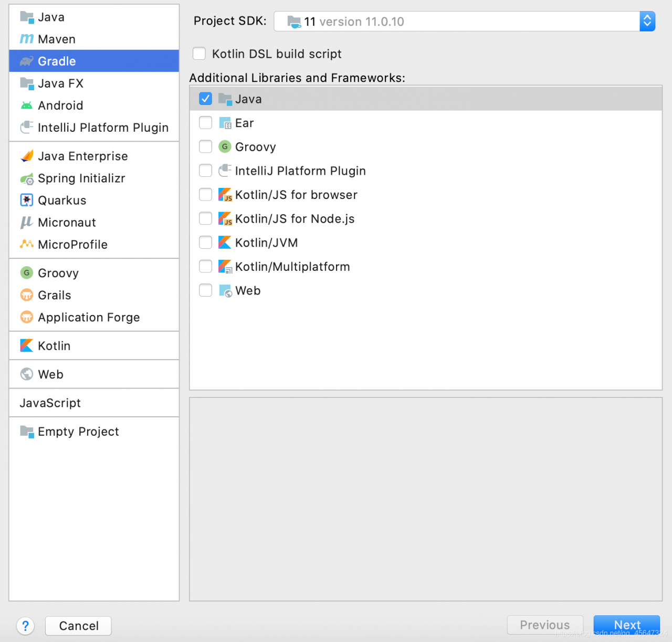The height and width of the screenshot is (642, 672).
Task: Tick the Kotlin/Multiplatform checkbox
Action: [x=206, y=267]
